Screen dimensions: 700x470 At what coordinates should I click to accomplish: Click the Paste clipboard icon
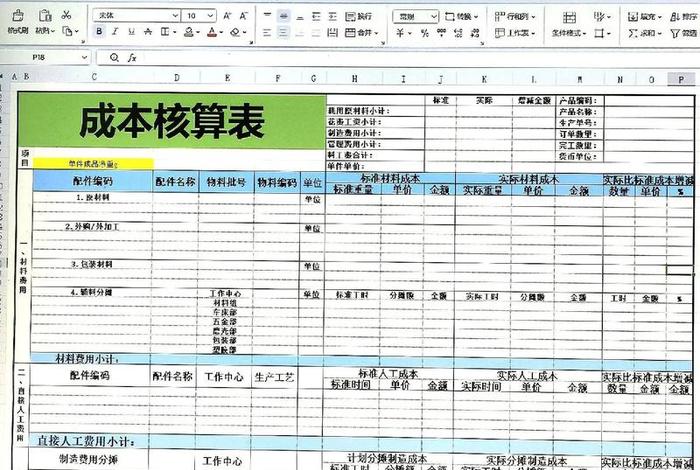coord(45,16)
